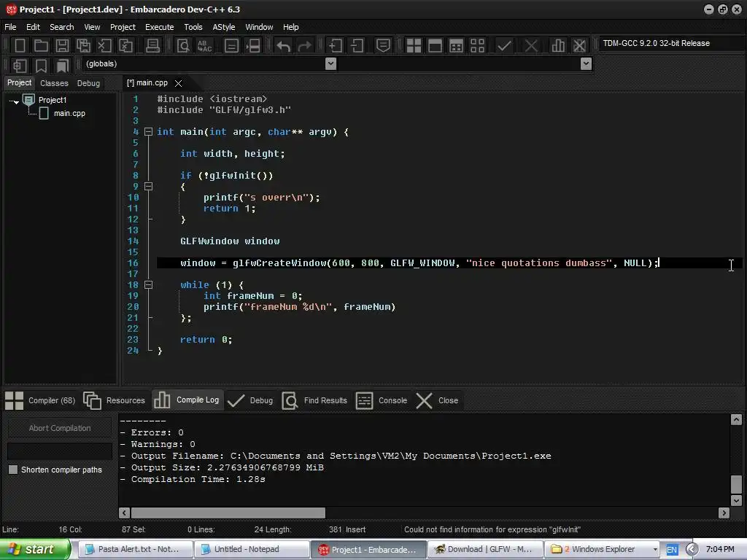Click the compile log scroll up arrow

pos(736,419)
